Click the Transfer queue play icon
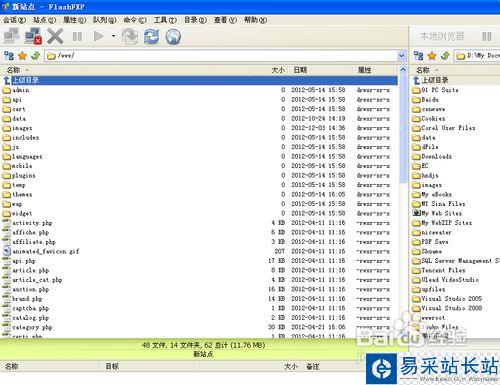The width and height of the screenshot is (500, 385). (98, 36)
